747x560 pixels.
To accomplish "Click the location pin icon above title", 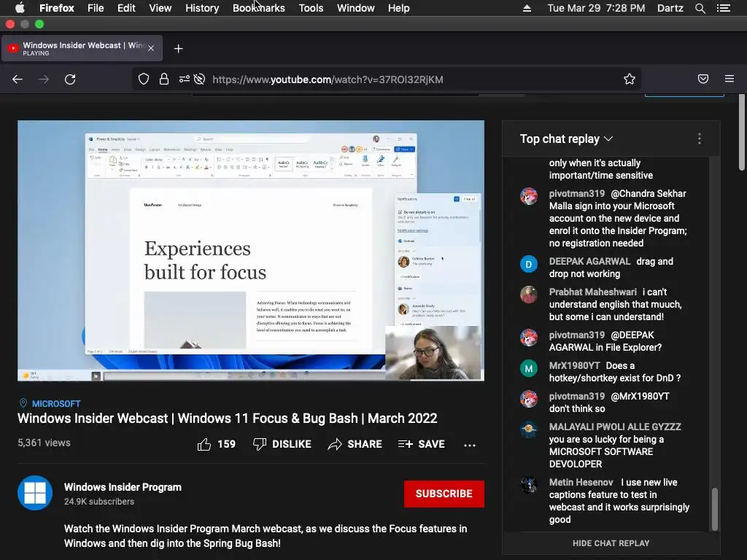I will [23, 403].
